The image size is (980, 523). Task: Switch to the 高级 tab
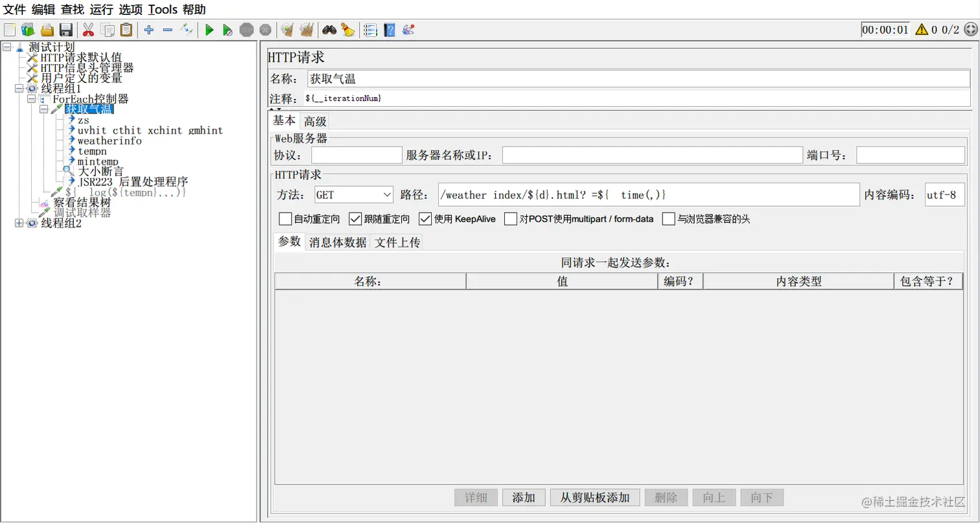tap(315, 121)
